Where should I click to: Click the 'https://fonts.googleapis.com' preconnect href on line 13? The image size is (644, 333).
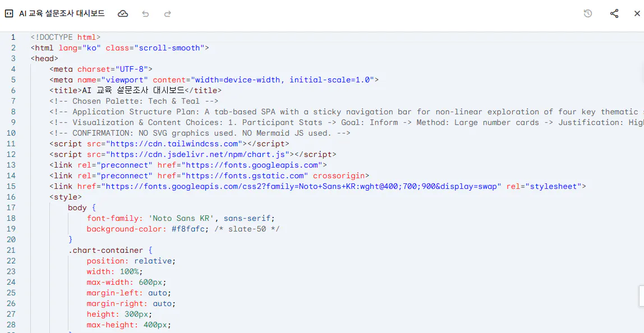click(252, 165)
